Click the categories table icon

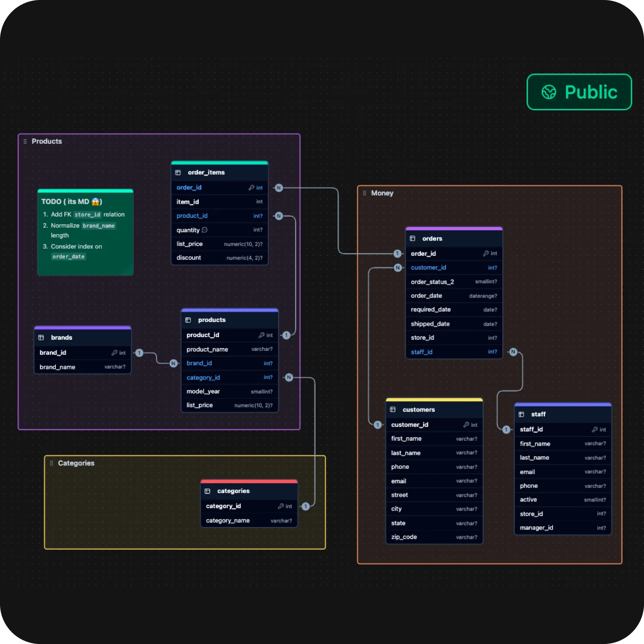click(x=207, y=491)
